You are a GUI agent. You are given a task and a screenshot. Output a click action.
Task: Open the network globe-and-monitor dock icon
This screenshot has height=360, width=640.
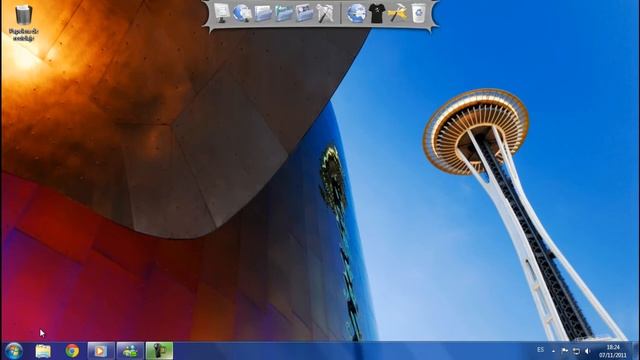coord(242,13)
